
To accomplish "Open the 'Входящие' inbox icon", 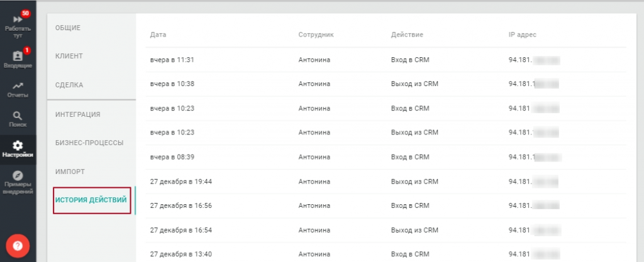I will (x=18, y=56).
